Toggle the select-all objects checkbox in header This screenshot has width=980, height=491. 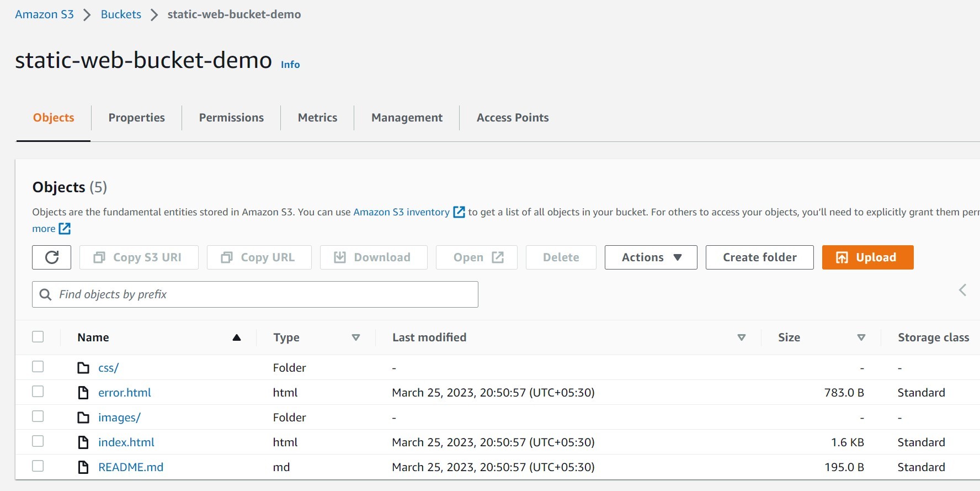[38, 337]
